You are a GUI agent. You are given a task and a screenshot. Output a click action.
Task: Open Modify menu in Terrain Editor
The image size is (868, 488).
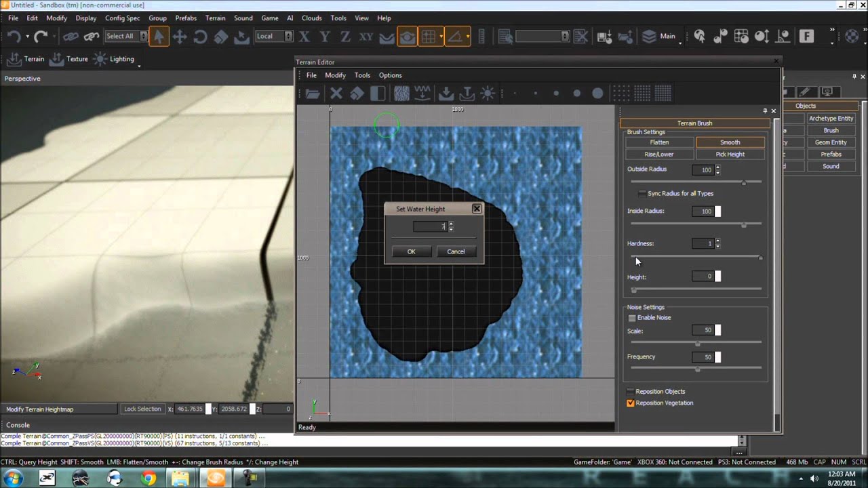pyautogui.click(x=335, y=75)
